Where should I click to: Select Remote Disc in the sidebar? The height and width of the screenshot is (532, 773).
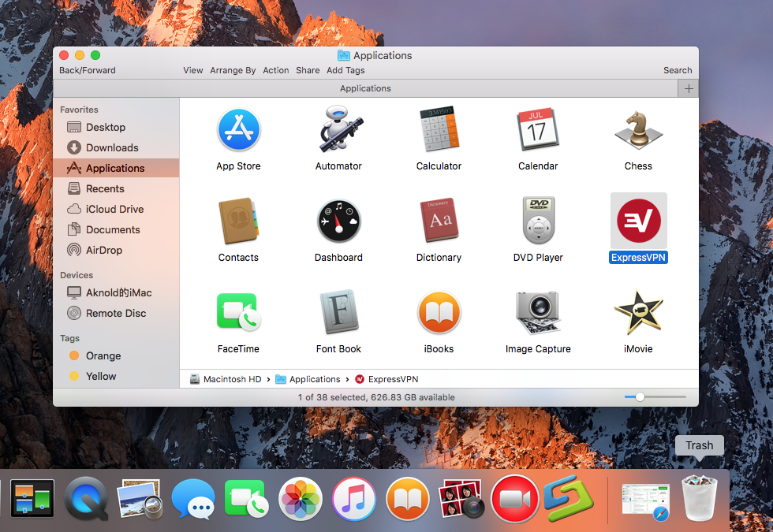[x=116, y=314]
